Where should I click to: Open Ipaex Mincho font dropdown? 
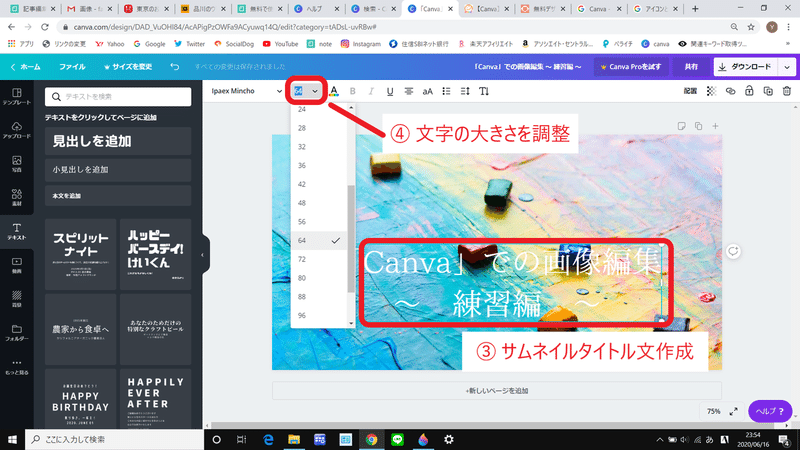247,91
